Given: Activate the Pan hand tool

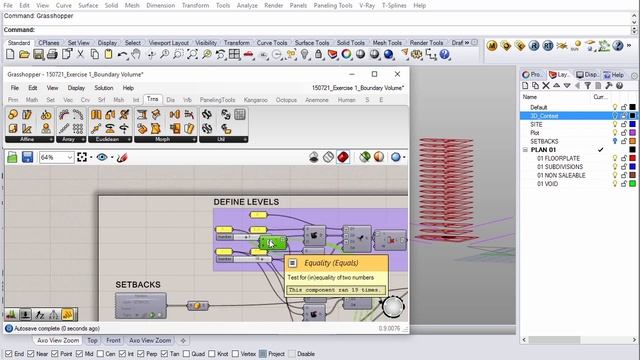Looking at the screenshot, I should pos(136,54).
